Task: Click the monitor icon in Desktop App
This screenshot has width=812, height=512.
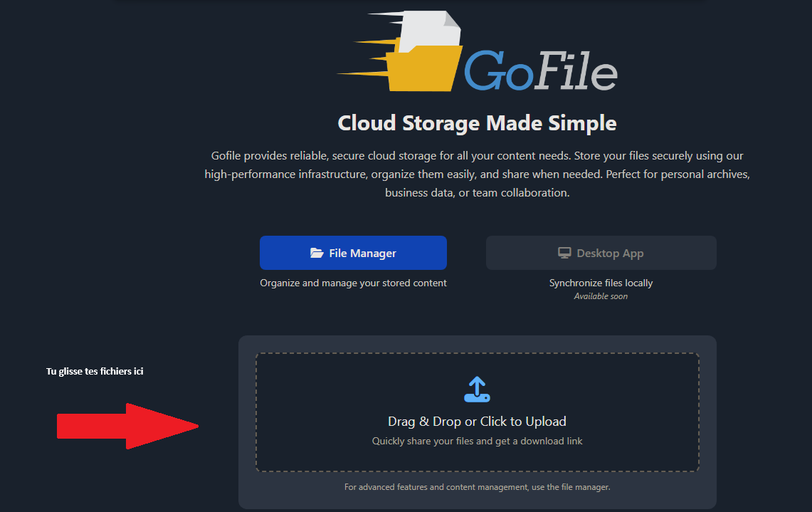Action: [x=564, y=253]
